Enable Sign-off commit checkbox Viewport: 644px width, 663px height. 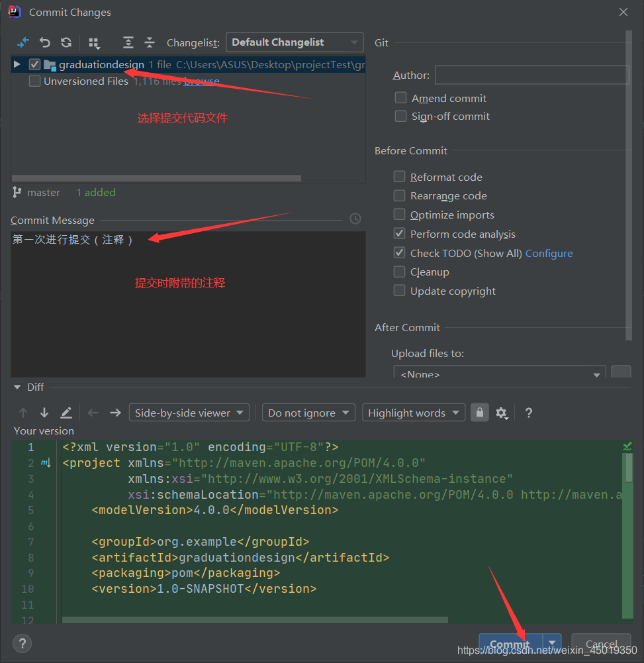tap(400, 116)
